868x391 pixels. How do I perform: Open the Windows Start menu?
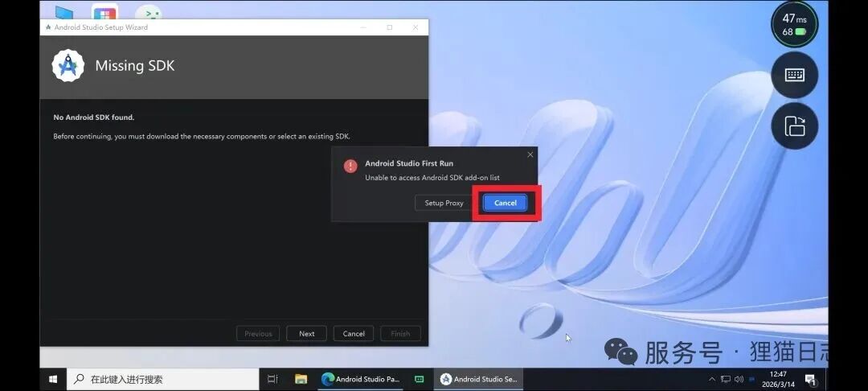coord(53,380)
